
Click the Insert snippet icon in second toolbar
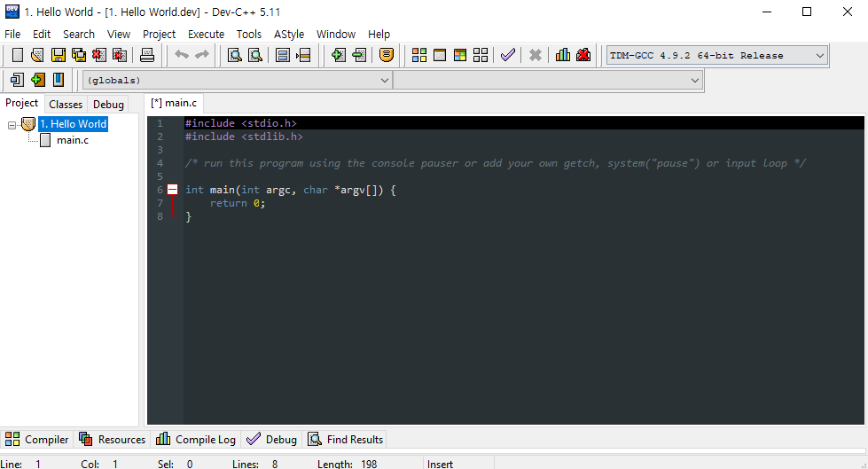click(17, 80)
